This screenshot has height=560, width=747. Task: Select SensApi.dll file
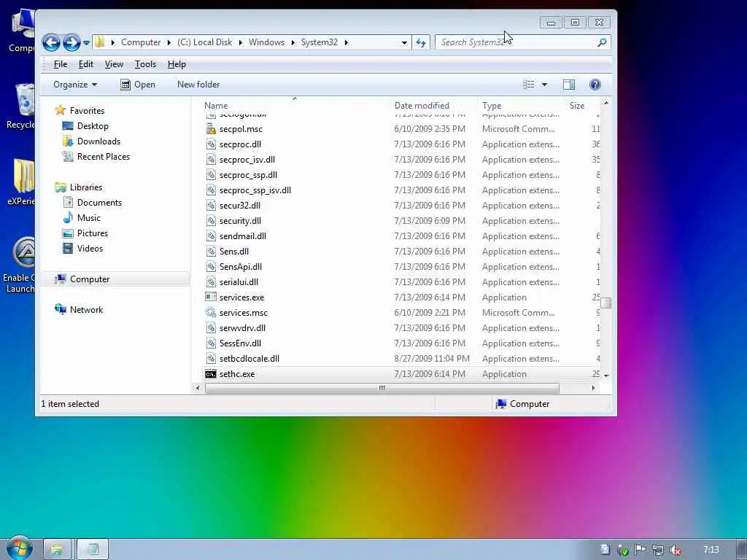point(241,267)
